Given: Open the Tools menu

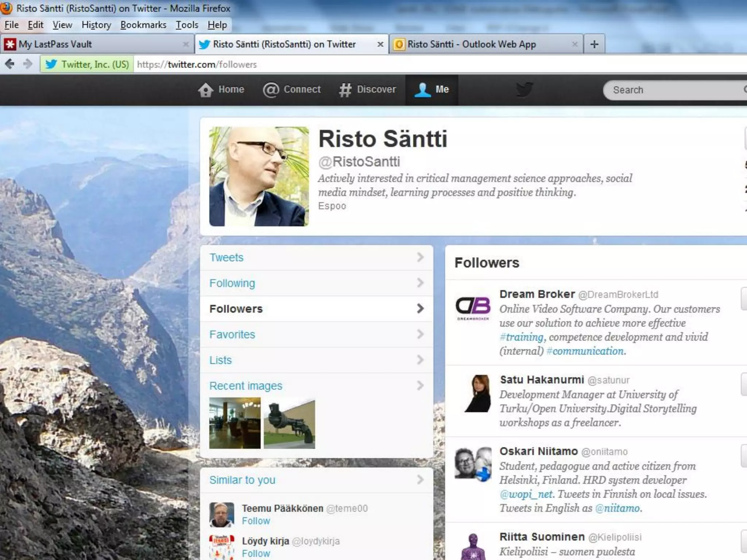Looking at the screenshot, I should tap(187, 25).
